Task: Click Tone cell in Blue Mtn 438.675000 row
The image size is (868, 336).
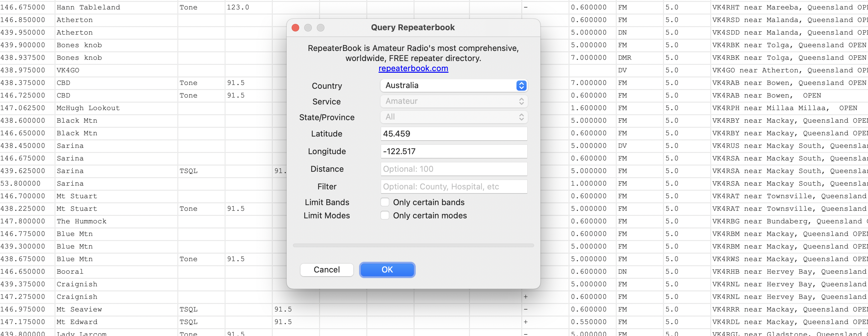Action: click(201, 259)
